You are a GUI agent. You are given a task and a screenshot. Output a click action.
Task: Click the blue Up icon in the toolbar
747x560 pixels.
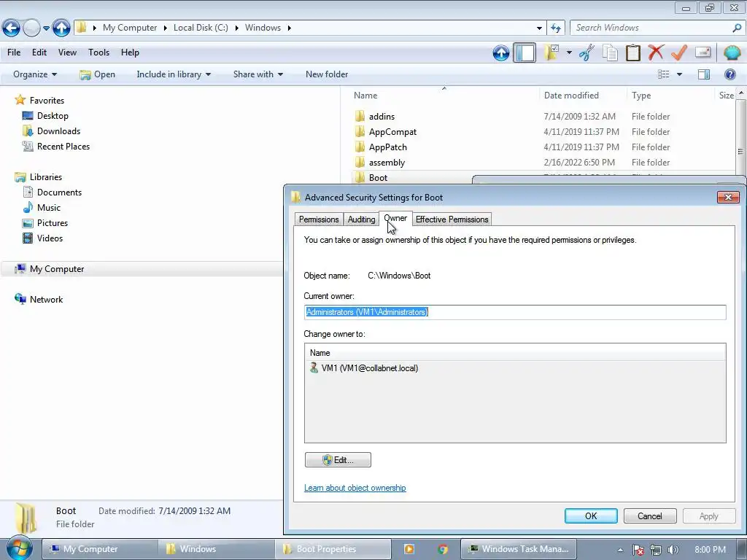(500, 52)
